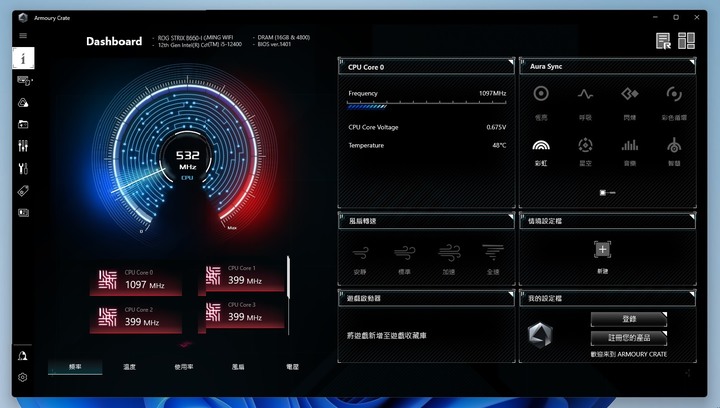Open the News card icon in sidebar
Image resolution: width=720 pixels, height=408 pixels.
(23, 212)
